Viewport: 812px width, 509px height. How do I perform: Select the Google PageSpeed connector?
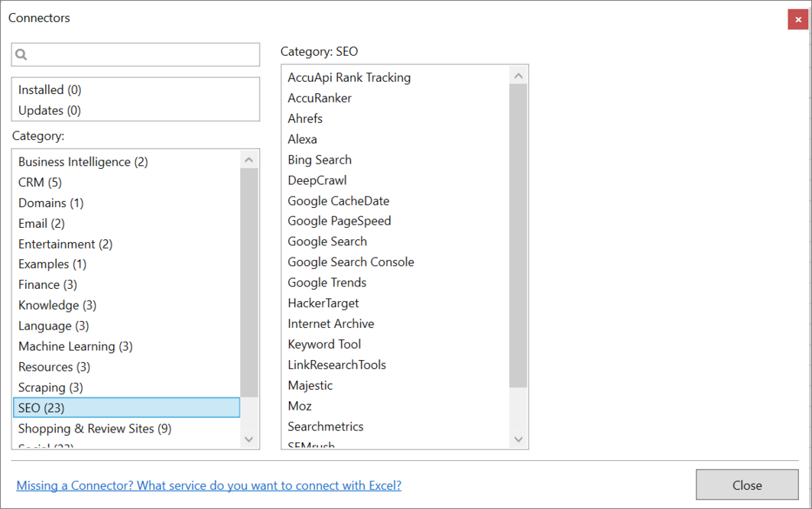[339, 221]
